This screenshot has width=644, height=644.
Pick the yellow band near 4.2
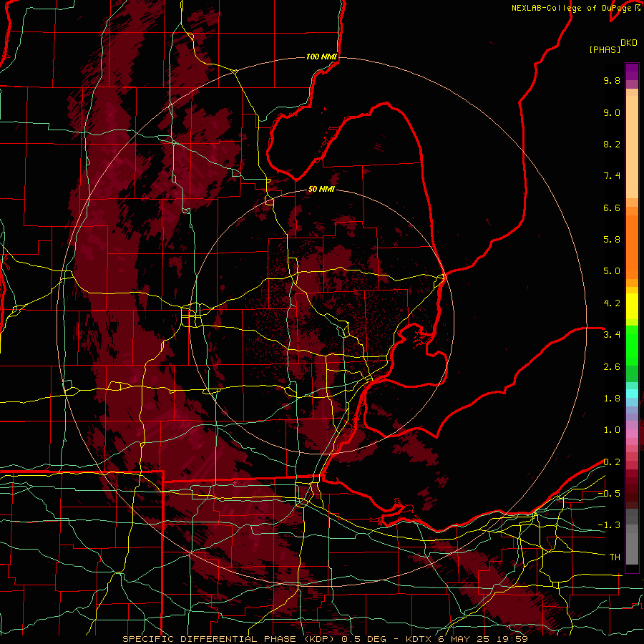632,306
